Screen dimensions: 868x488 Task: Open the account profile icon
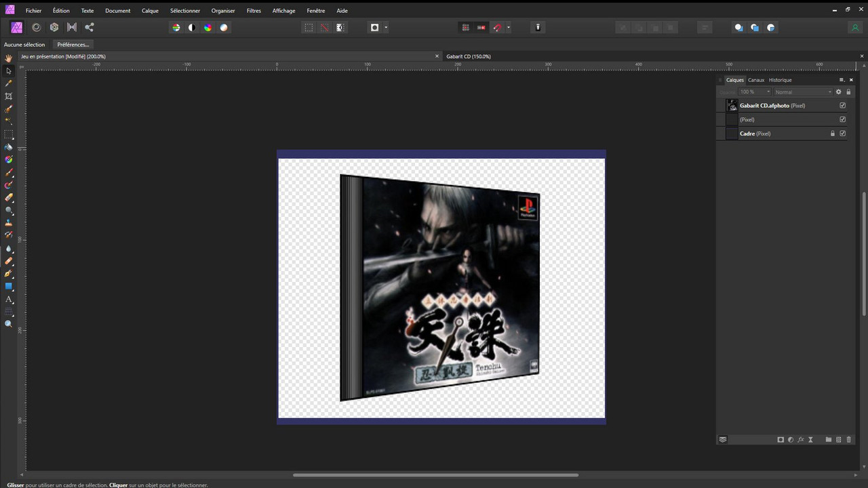pyautogui.click(x=855, y=28)
